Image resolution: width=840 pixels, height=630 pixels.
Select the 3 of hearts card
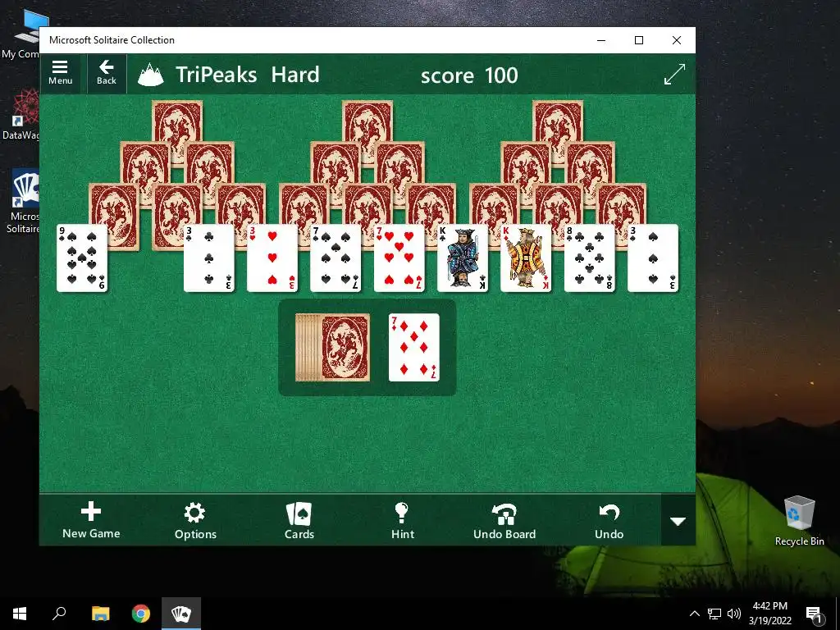click(272, 258)
